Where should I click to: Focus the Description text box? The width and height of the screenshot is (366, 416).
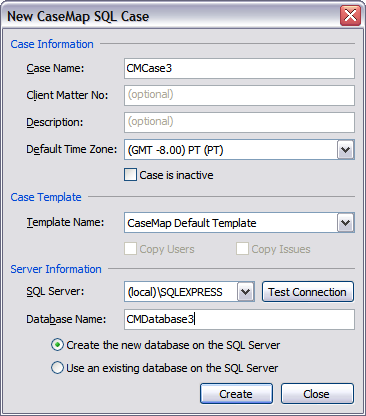(x=239, y=122)
